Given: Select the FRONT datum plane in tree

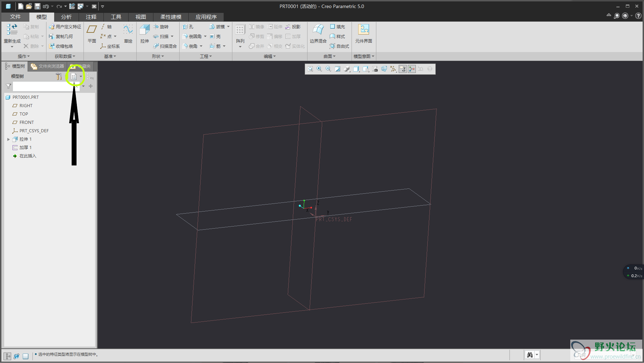Looking at the screenshot, I should point(27,123).
